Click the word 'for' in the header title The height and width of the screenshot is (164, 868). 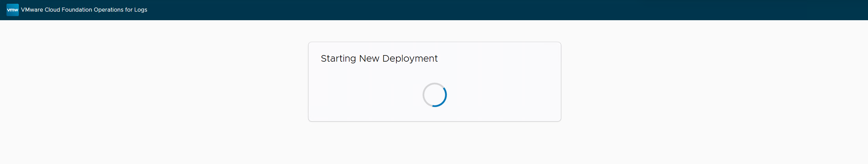(129, 10)
